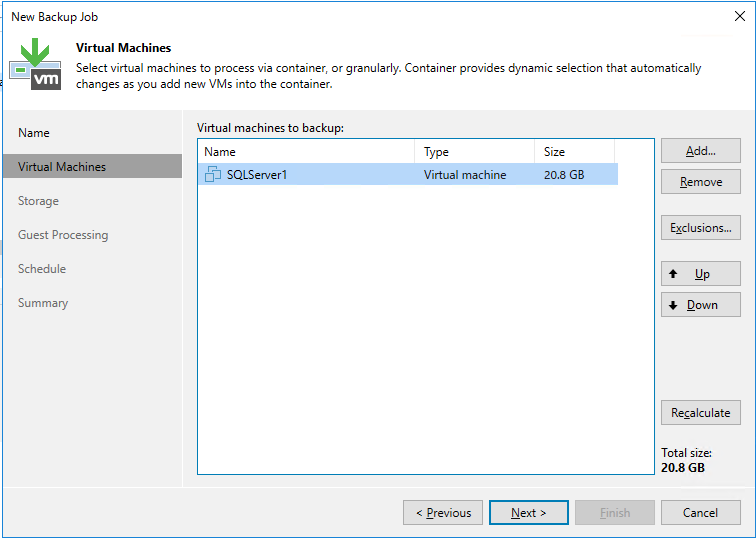This screenshot has width=756, height=538.
Task: Click the Up arrow icon
Action: [x=673, y=274]
